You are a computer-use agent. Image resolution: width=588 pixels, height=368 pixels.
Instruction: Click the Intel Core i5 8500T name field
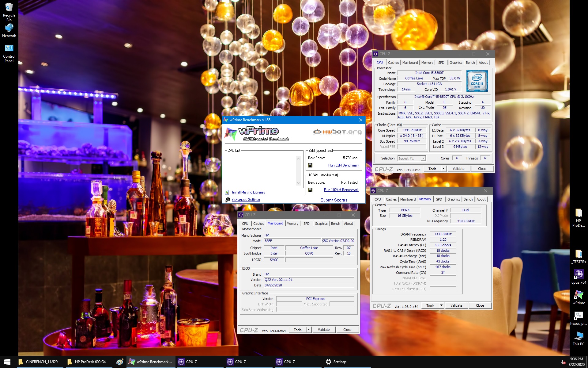pyautogui.click(x=429, y=73)
